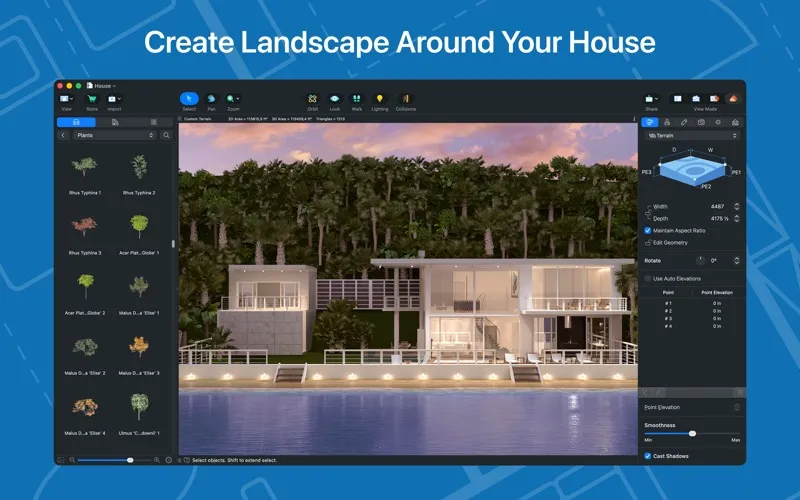Open Lighting bulb settings
800x500 pixels.
(380, 99)
